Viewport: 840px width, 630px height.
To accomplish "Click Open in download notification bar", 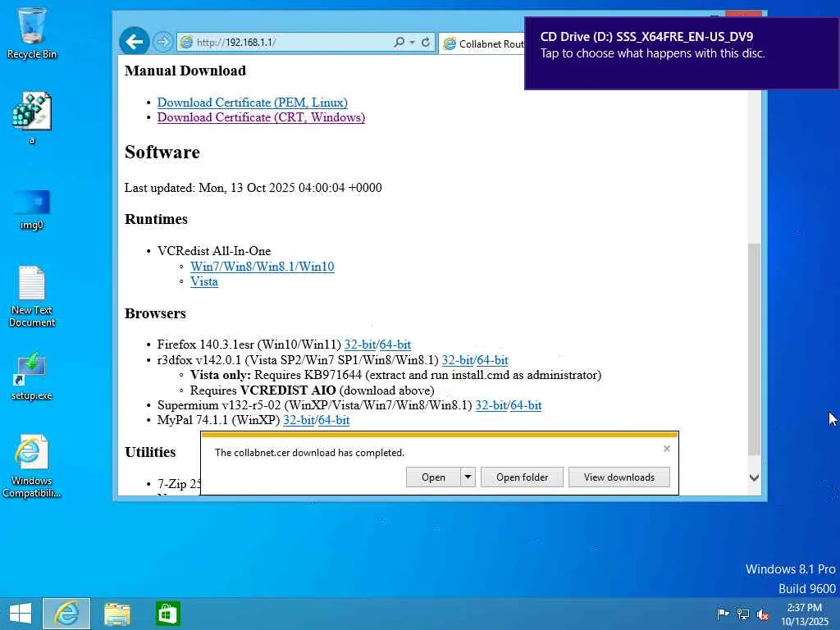I will coord(433,477).
